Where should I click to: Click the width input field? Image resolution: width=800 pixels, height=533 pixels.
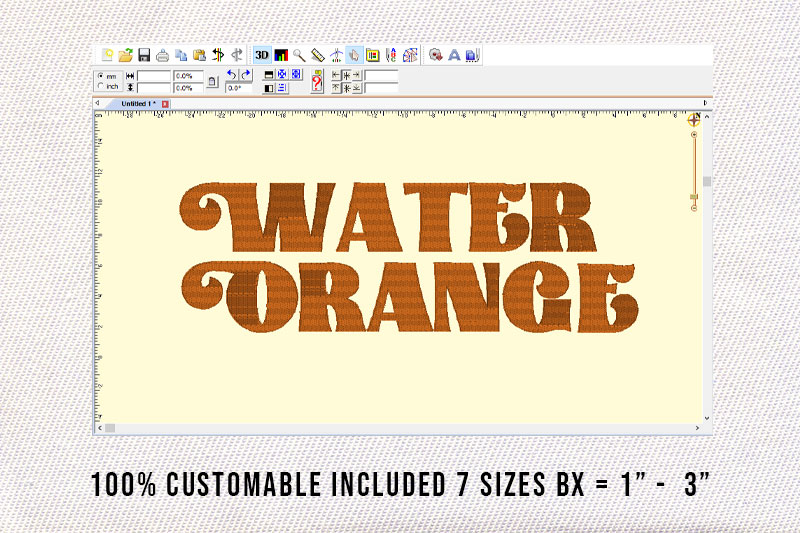point(154,76)
